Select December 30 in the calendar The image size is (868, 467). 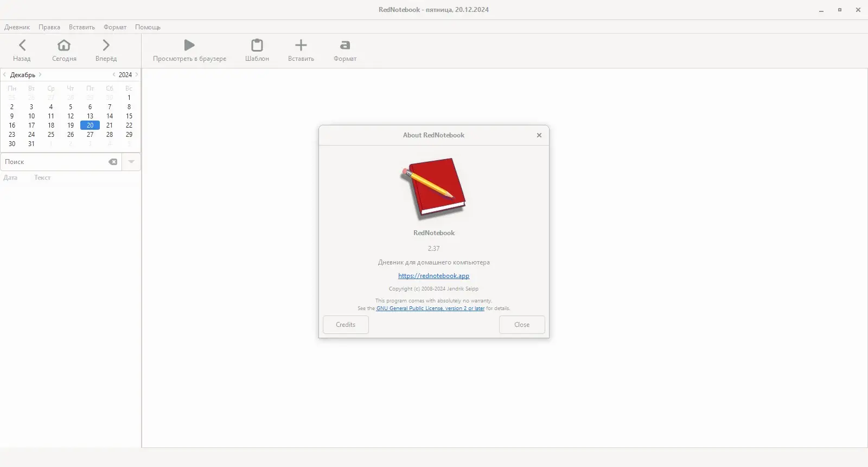pyautogui.click(x=12, y=144)
